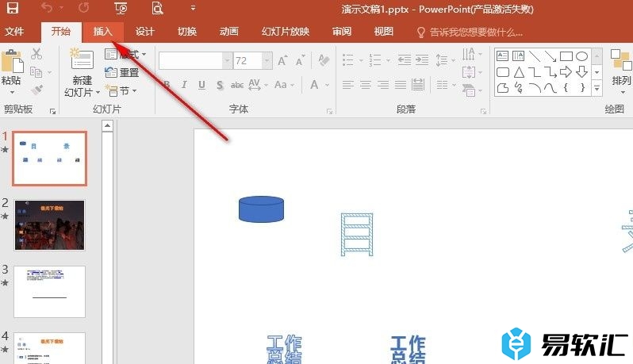Image resolution: width=633 pixels, height=364 pixels.
Task: Select the Text Box shape in gallery
Action: click(x=503, y=56)
